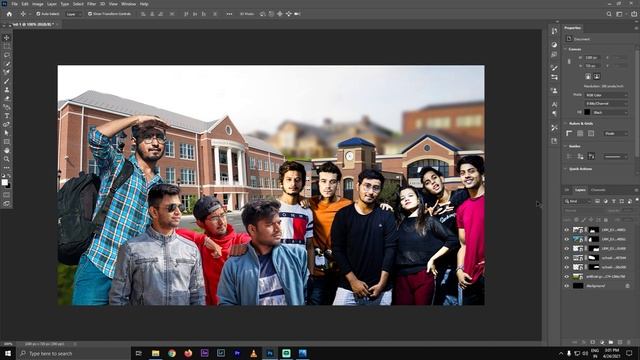
Task: Select the Zoom tool in the toolbar
Action: (x=7, y=159)
